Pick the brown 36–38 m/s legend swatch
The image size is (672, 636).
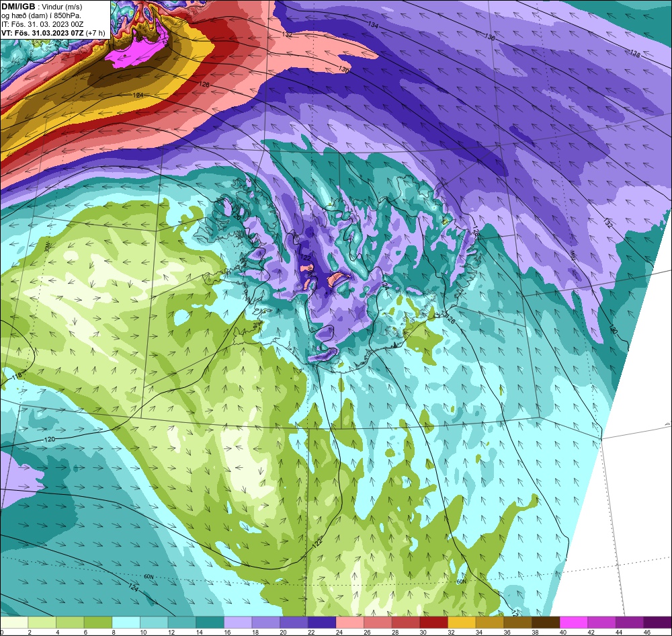coord(518,623)
